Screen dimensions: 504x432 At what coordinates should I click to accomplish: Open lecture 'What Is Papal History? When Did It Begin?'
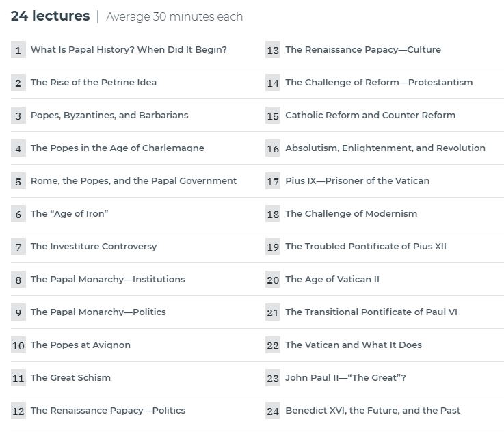[129, 50]
